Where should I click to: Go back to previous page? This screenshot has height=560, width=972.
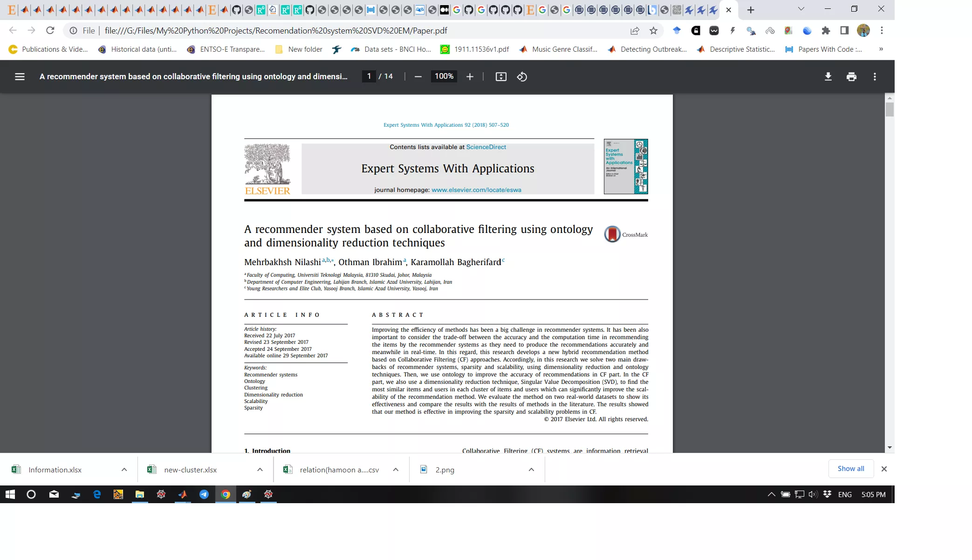click(x=13, y=30)
